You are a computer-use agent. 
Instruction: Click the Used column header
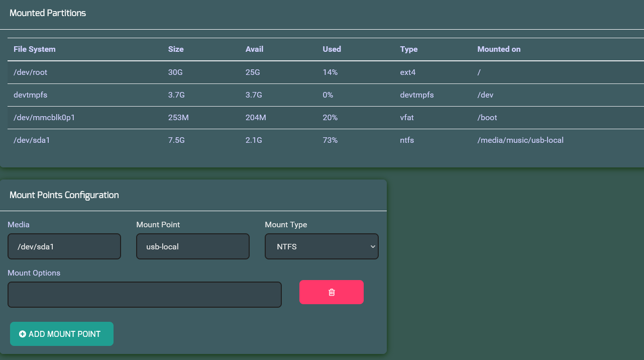[332, 49]
